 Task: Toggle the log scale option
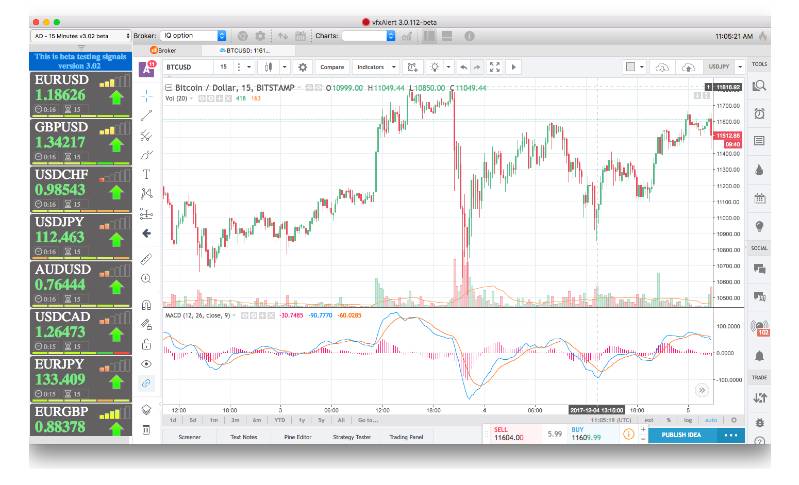pyautogui.click(x=688, y=421)
